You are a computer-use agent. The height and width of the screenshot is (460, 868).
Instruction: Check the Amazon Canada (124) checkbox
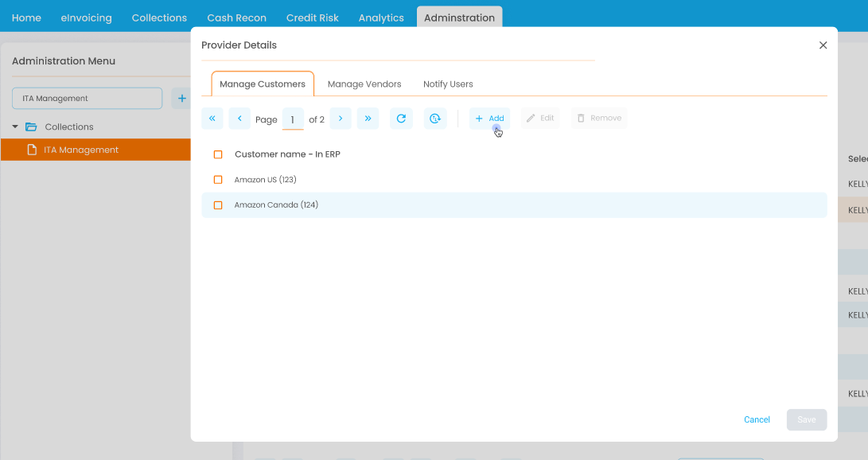(x=218, y=205)
